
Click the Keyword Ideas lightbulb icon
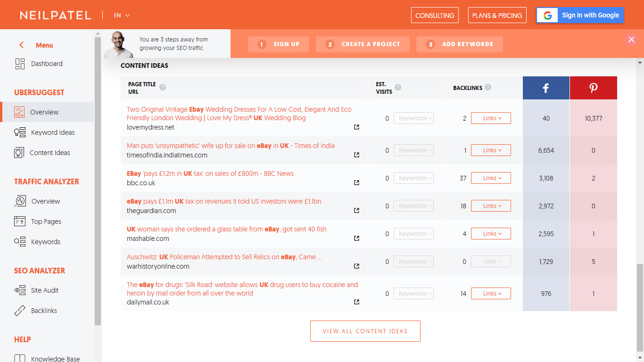click(20, 132)
